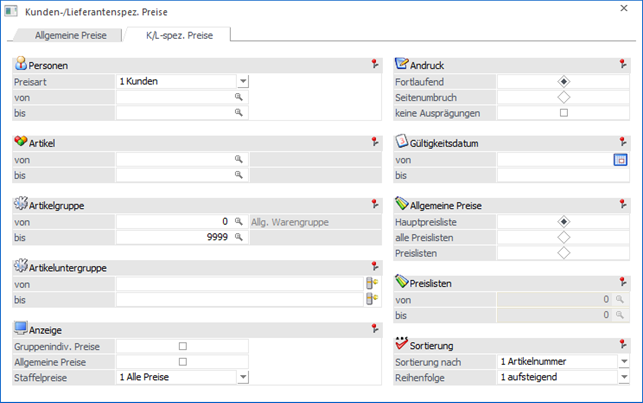Click the lookup icon in Artikeluntergruppe von field
This screenshot has width=643, height=403.
(x=372, y=284)
